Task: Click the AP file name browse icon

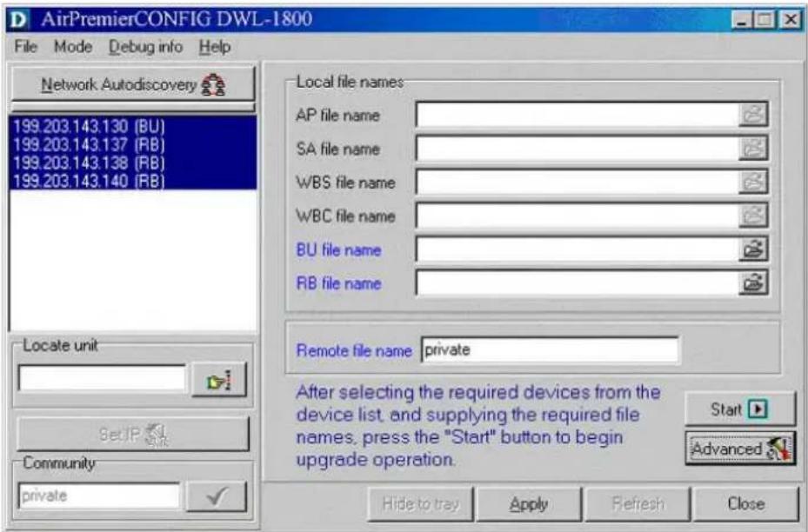Action: pos(753,115)
